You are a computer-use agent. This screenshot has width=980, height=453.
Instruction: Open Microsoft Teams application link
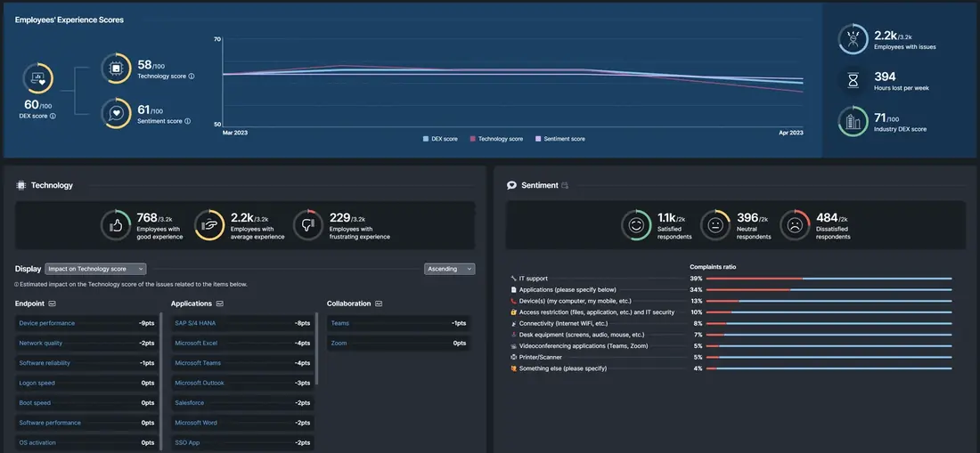198,363
